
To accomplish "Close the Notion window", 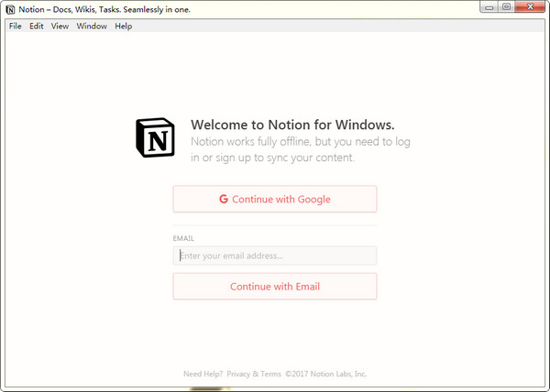I will coord(530,7).
